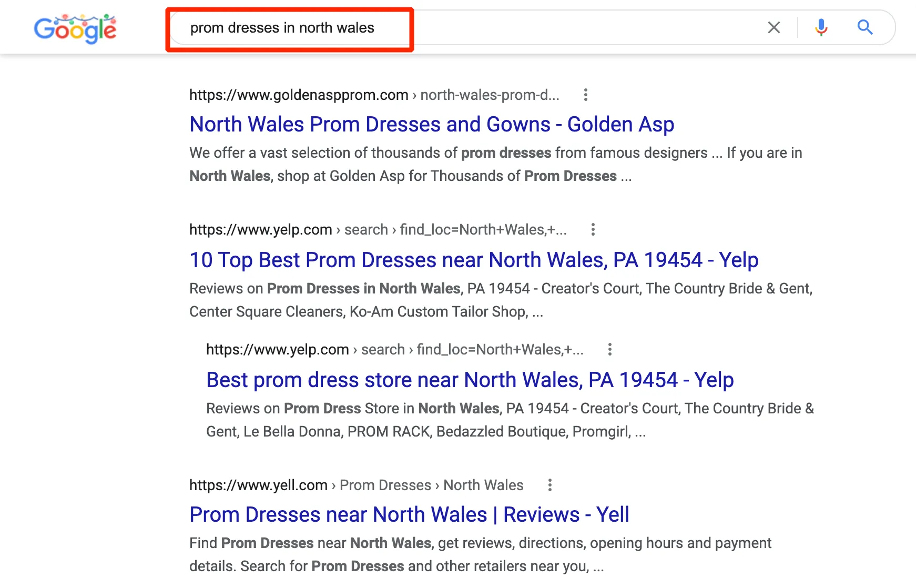The image size is (916, 588).
Task: Click the https://www.goldenaspprom.com URL
Action: 299,95
